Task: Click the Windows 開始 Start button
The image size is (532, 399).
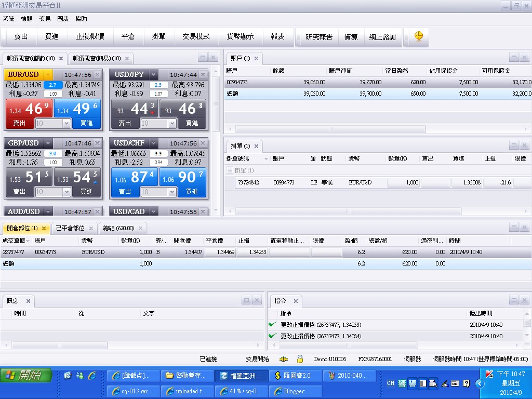Action: [26, 375]
